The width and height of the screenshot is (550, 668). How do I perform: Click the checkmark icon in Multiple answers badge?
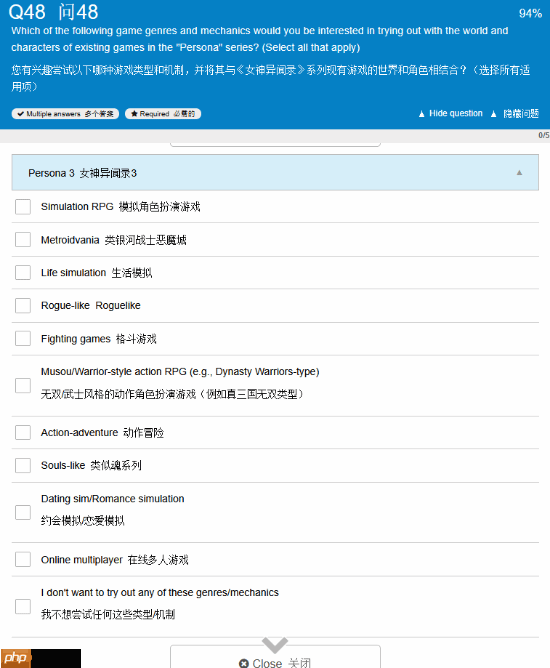tap(20, 114)
